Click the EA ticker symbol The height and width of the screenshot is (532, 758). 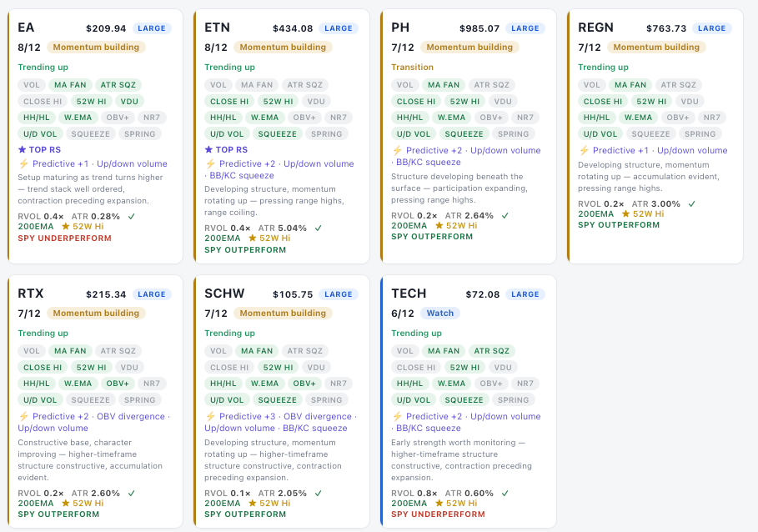[x=26, y=28]
